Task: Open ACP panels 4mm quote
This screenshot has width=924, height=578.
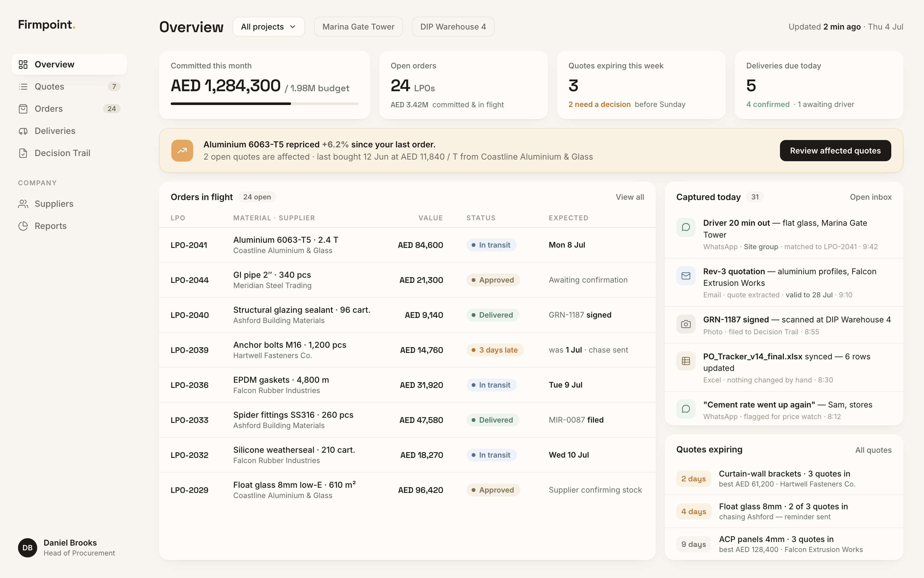Action: pyautogui.click(x=784, y=544)
